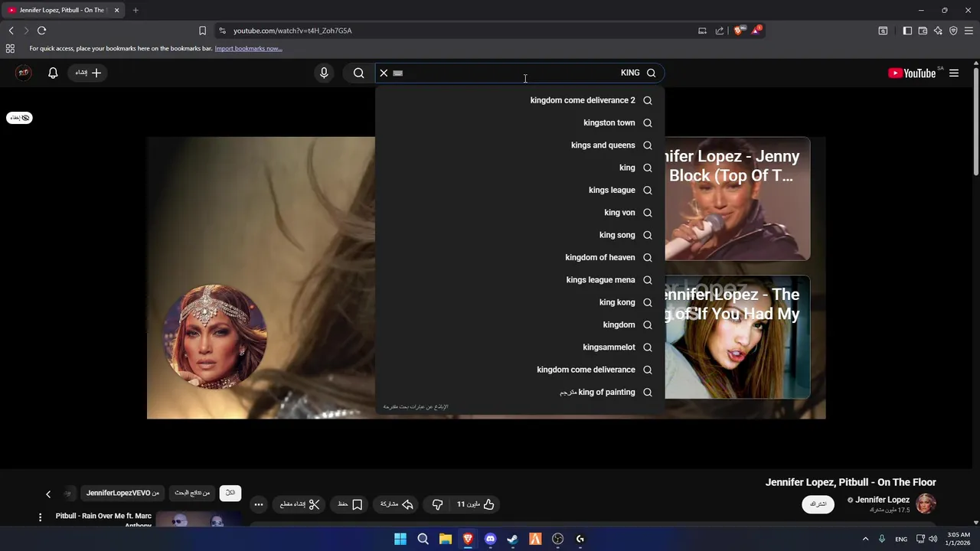Click the search button beside the microphone

click(x=358, y=73)
